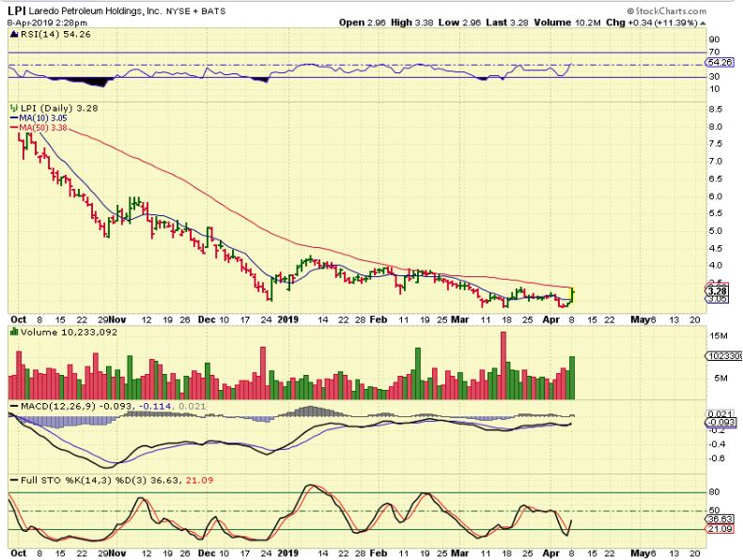Click the 21.09 stochastic %D value tag
Image resolution: width=743 pixels, height=560 pixels.
720,528
